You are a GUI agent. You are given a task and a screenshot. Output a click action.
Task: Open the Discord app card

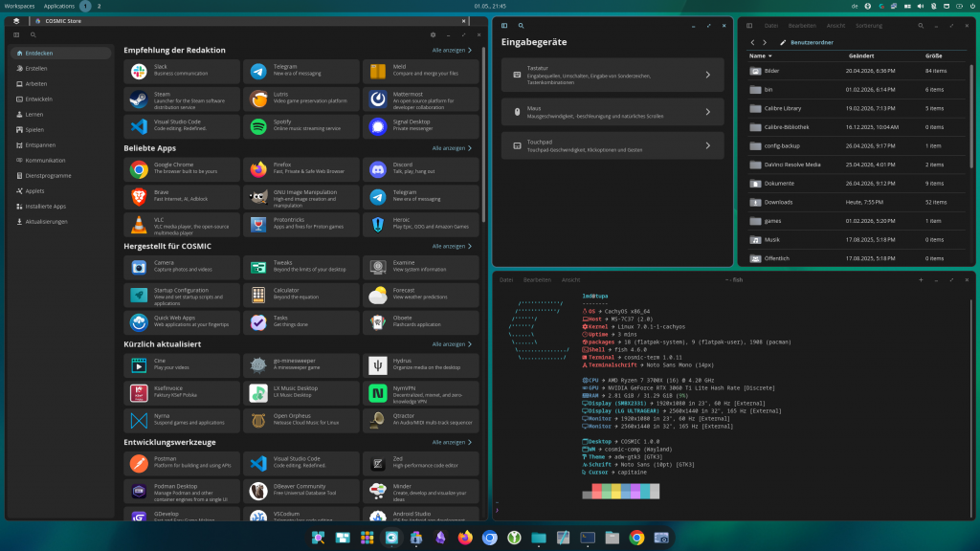pos(421,168)
